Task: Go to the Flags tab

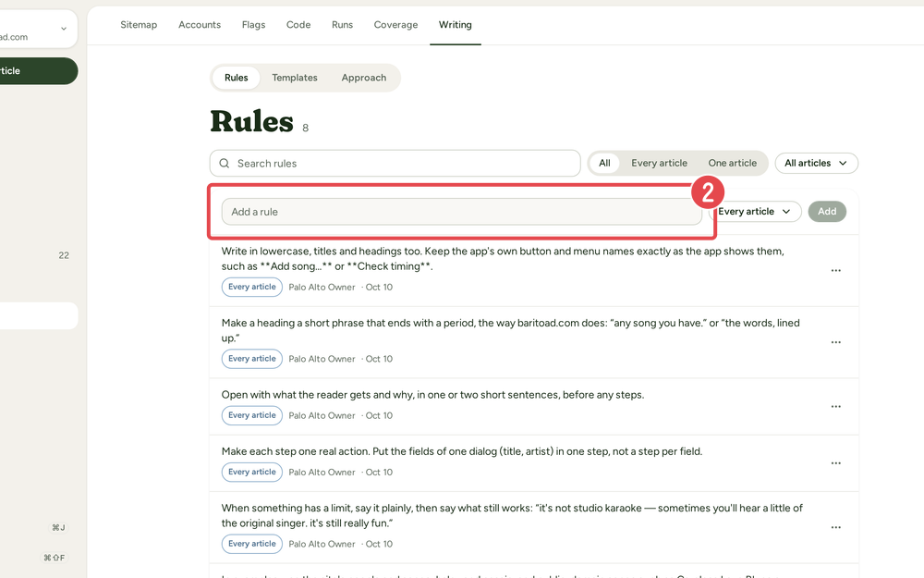Action: click(253, 25)
